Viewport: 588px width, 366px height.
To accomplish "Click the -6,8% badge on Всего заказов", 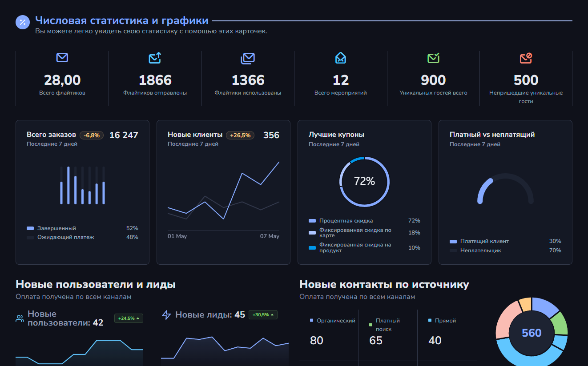I will pyautogui.click(x=92, y=135).
